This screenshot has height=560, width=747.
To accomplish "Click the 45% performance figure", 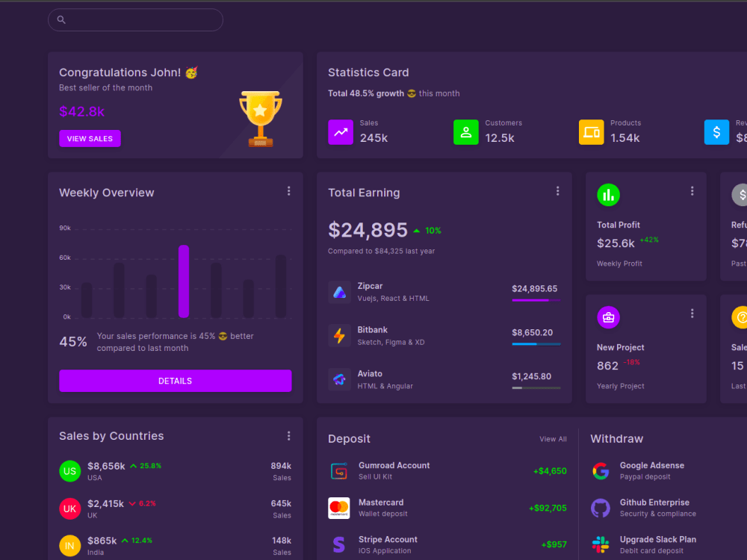I will (x=73, y=341).
